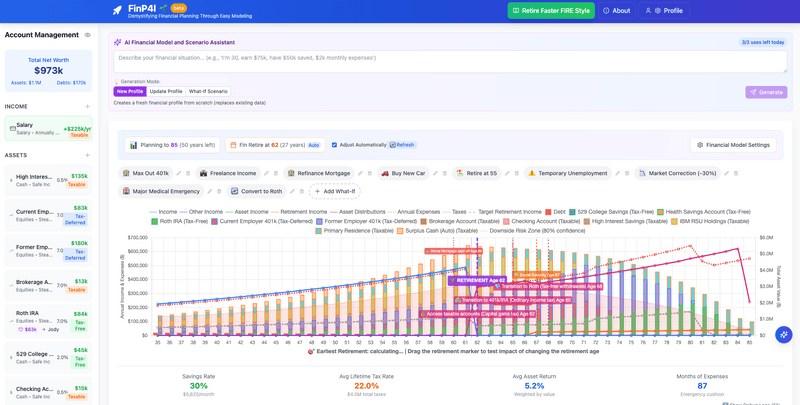Click the $973k total net worth value
The width and height of the screenshot is (800, 405).
tap(48, 71)
